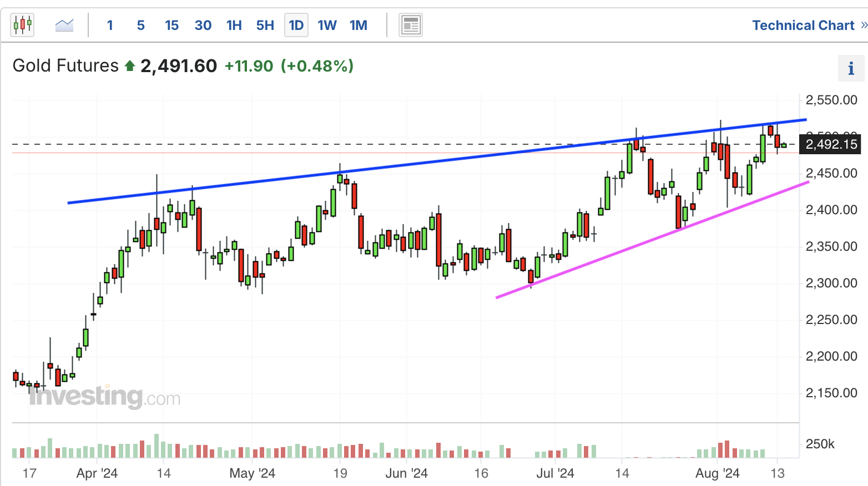Click the 13 date label
Screen dimensions: 868x486
pyautogui.click(x=778, y=473)
